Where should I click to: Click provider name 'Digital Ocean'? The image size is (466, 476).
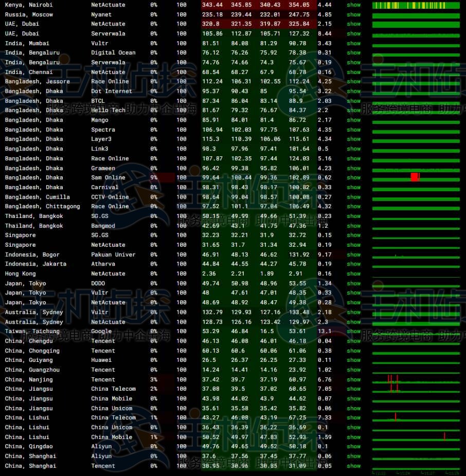(x=113, y=53)
